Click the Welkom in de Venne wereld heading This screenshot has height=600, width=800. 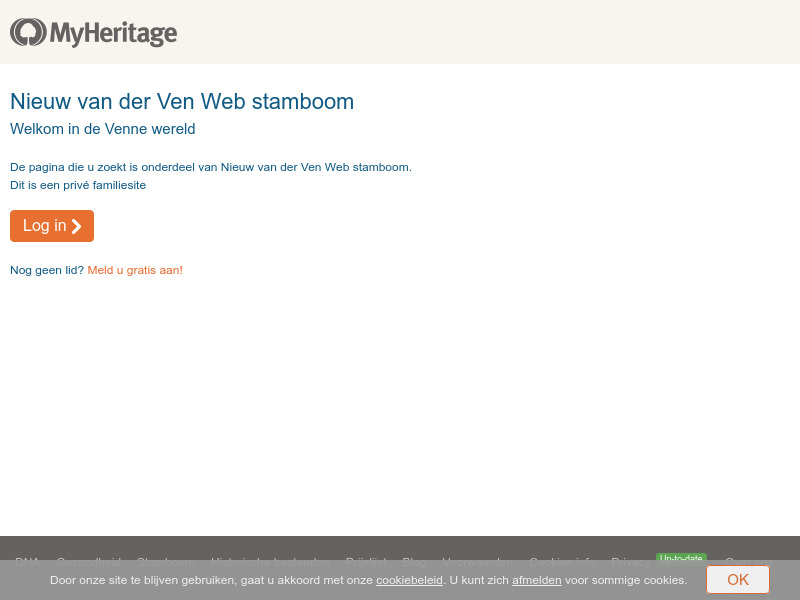coord(103,129)
